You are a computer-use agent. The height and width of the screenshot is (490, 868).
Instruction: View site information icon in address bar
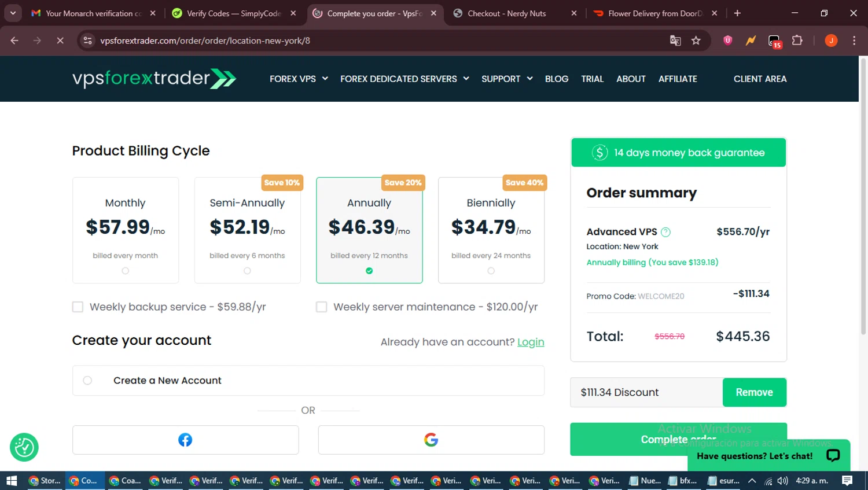click(87, 40)
